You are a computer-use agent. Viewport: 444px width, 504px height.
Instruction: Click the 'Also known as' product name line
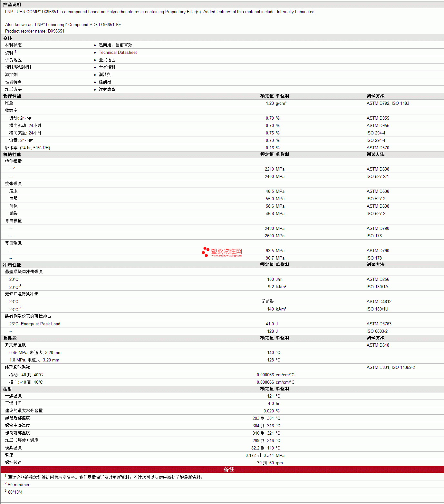click(63, 25)
